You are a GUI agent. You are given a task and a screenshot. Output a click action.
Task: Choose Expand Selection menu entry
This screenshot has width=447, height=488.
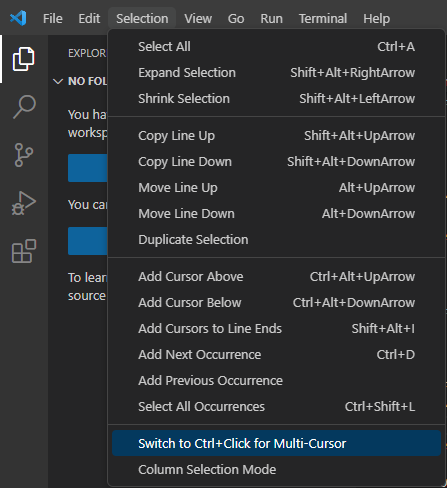[277, 72]
